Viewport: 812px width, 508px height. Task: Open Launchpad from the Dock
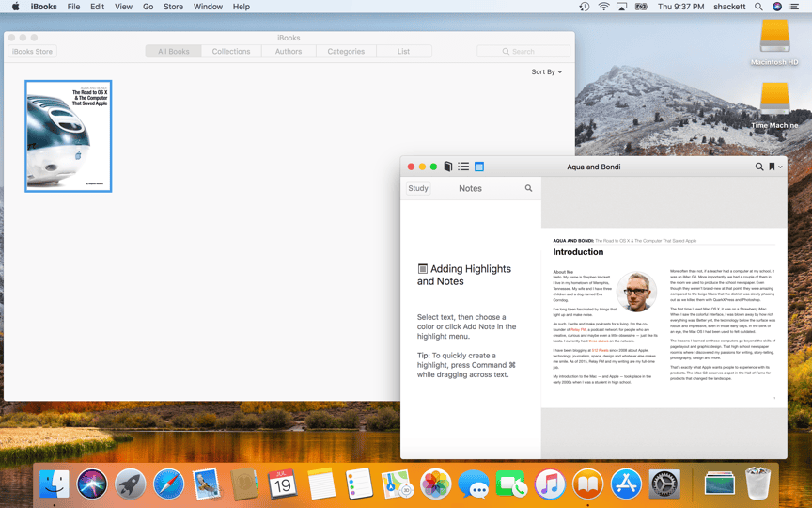pyautogui.click(x=130, y=484)
